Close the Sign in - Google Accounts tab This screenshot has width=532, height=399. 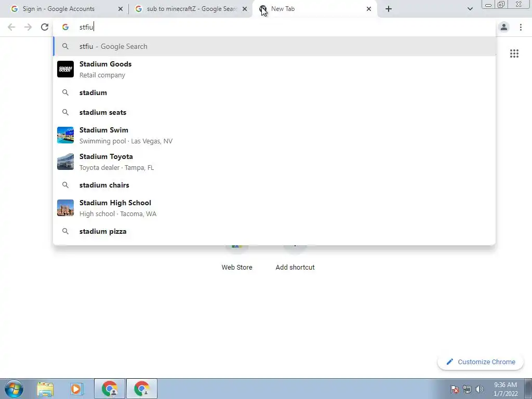[x=121, y=9]
